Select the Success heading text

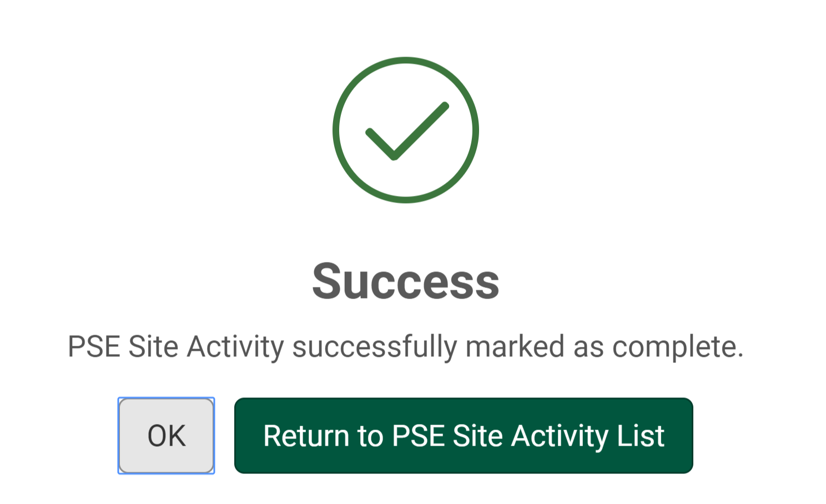(x=406, y=282)
